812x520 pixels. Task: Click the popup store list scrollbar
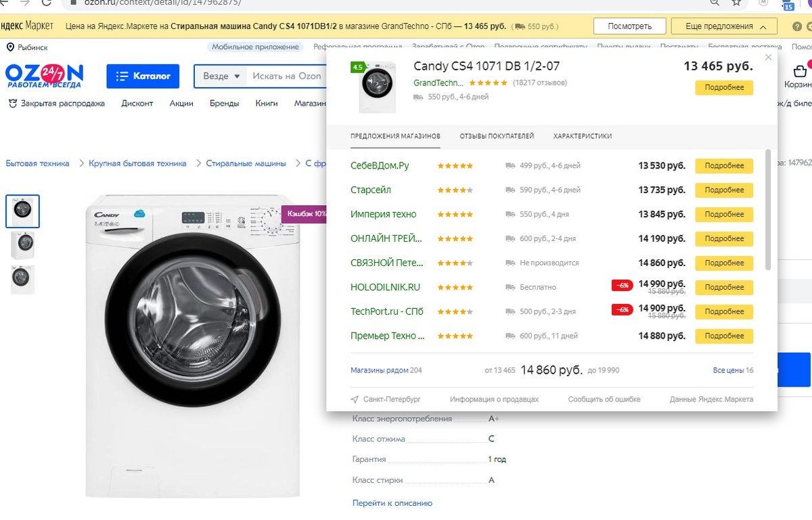tap(767, 210)
